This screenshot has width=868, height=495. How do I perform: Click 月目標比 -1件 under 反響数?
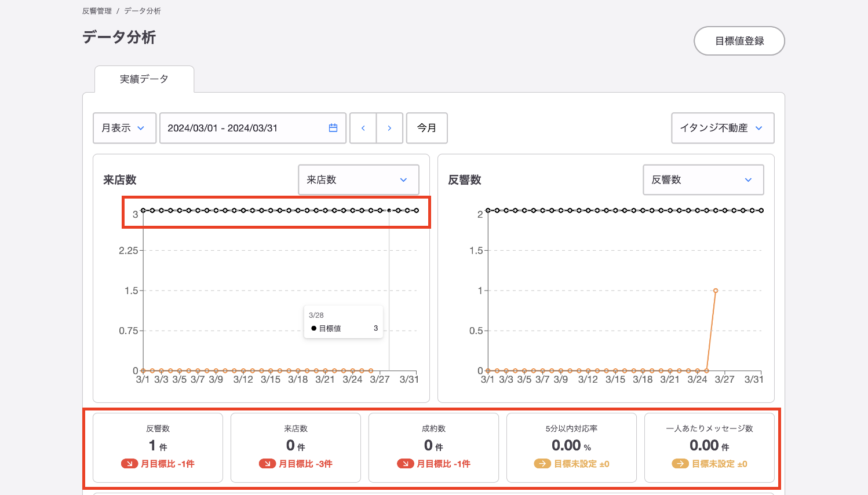tap(168, 464)
